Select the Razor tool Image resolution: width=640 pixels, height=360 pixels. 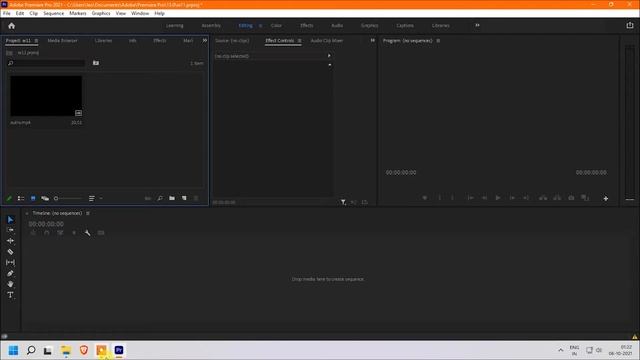(x=11, y=252)
